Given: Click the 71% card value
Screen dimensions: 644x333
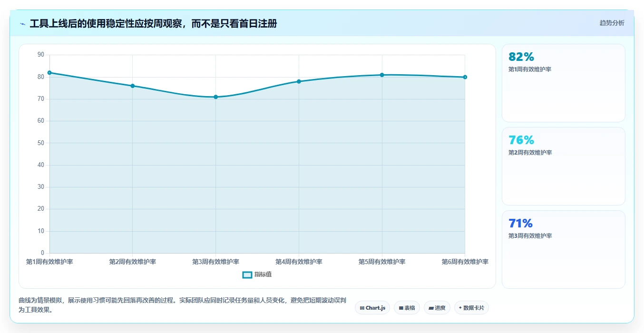Looking at the screenshot, I should (x=521, y=224).
